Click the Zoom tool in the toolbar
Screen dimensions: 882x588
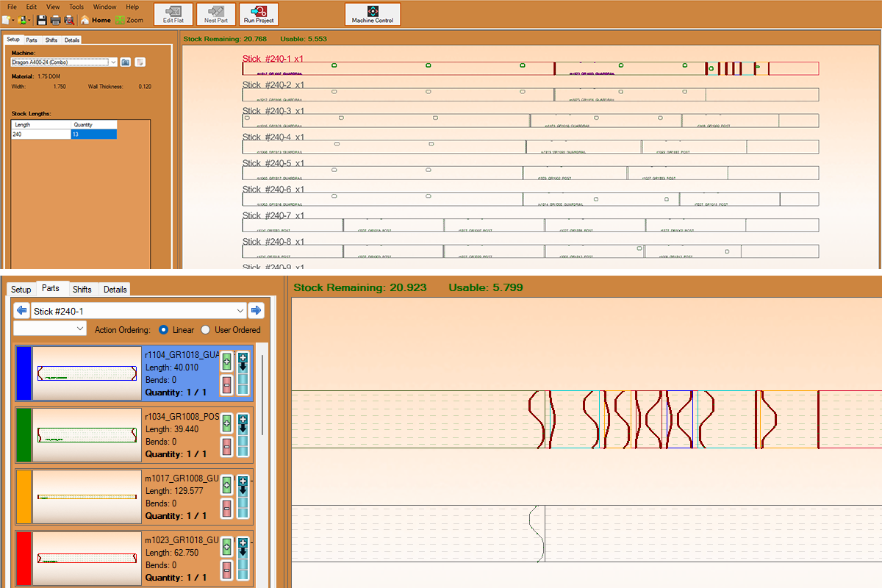(129, 20)
